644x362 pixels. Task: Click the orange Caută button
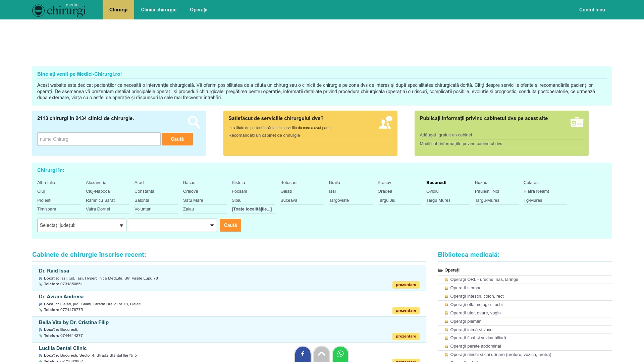(x=177, y=139)
